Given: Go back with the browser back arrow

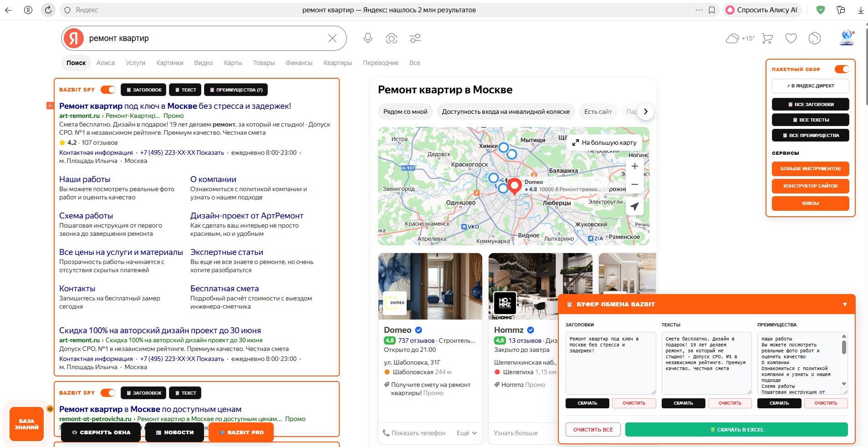Looking at the screenshot, I should (x=8, y=10).
